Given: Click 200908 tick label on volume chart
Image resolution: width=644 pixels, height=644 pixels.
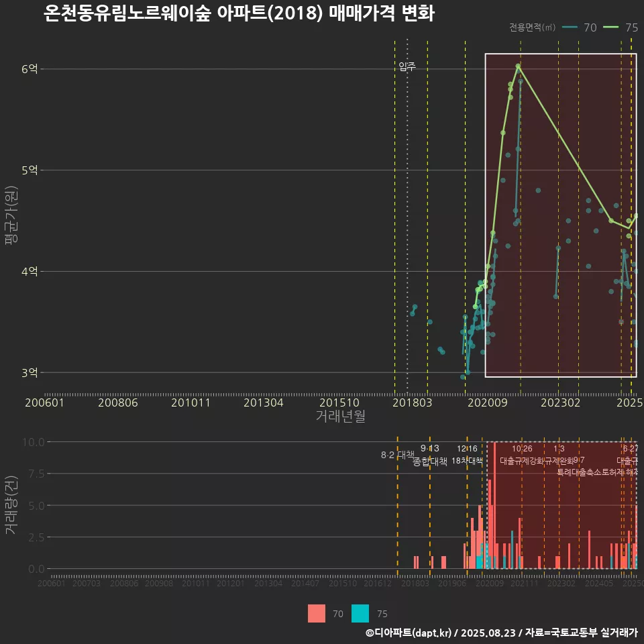Looking at the screenshot, I should pyautogui.click(x=159, y=583).
